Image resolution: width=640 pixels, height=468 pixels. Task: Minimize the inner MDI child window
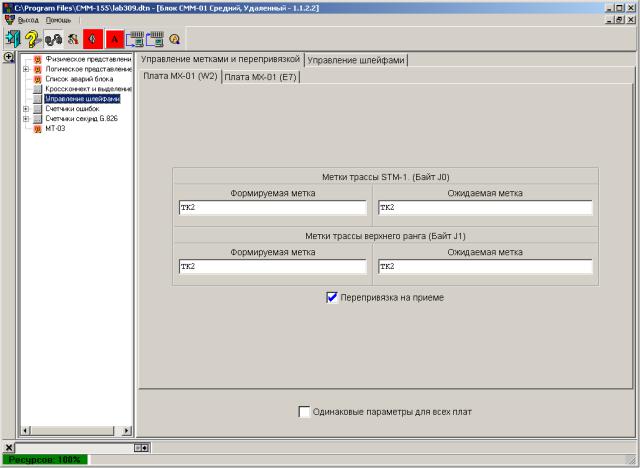[x=610, y=20]
